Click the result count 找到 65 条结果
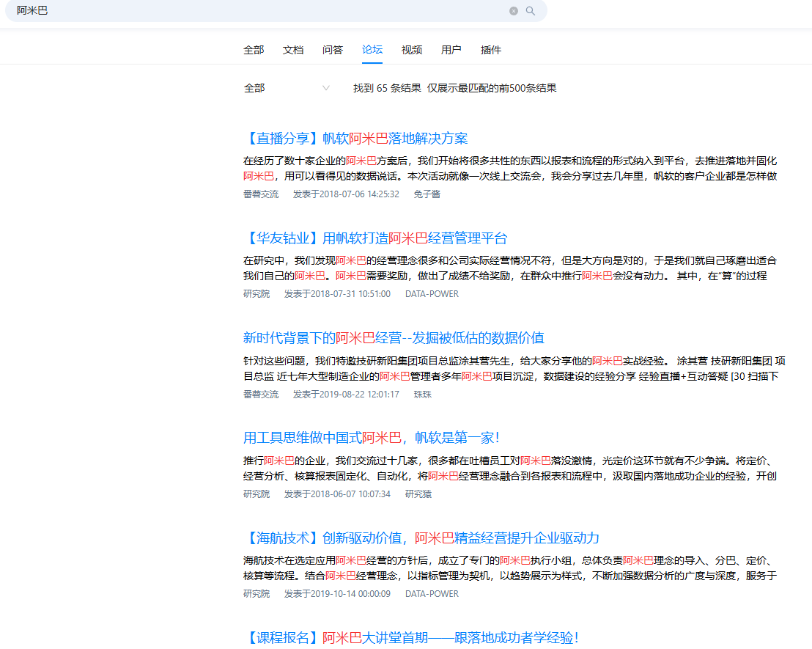This screenshot has width=812, height=649. pyautogui.click(x=387, y=88)
